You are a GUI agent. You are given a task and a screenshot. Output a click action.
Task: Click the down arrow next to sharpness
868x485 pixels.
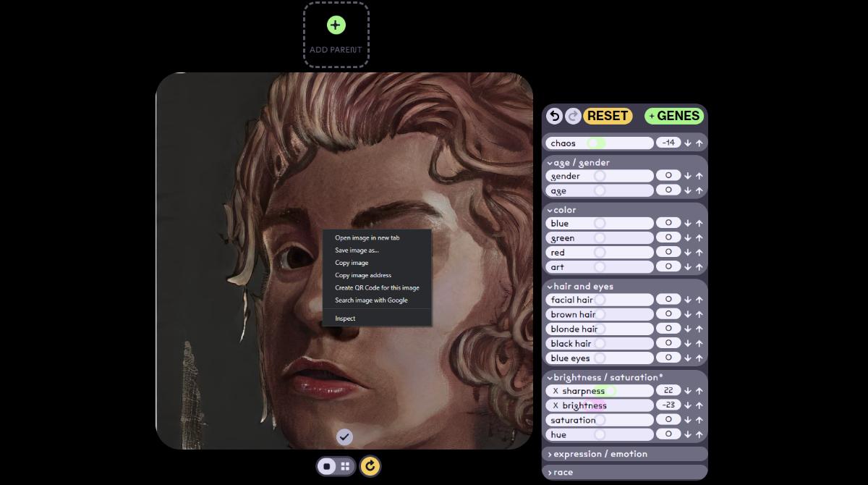[x=687, y=390]
